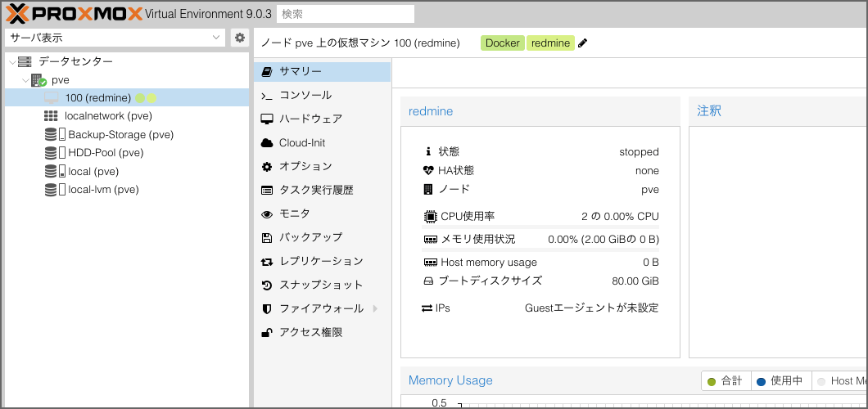The width and height of the screenshot is (868, 409).
Task: Click the redmine tag label
Action: [550, 43]
